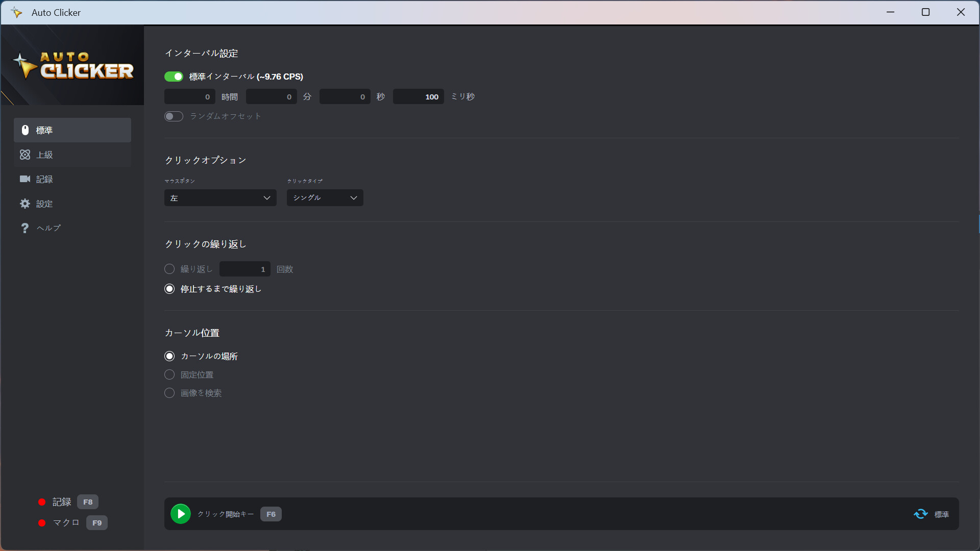This screenshot has height=551, width=980.
Task: Enable the ランダムオフセット toggle
Action: click(174, 116)
